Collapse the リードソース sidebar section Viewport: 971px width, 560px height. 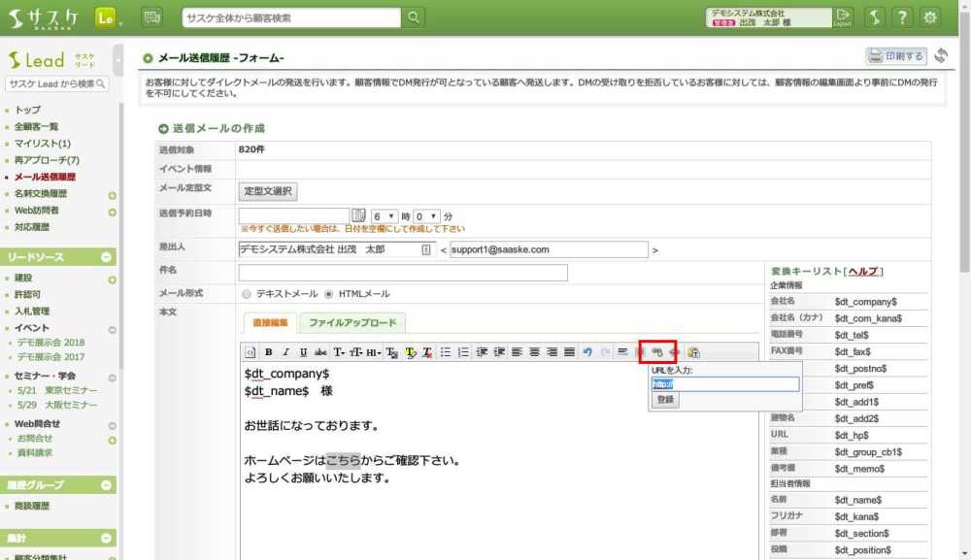pos(108,257)
